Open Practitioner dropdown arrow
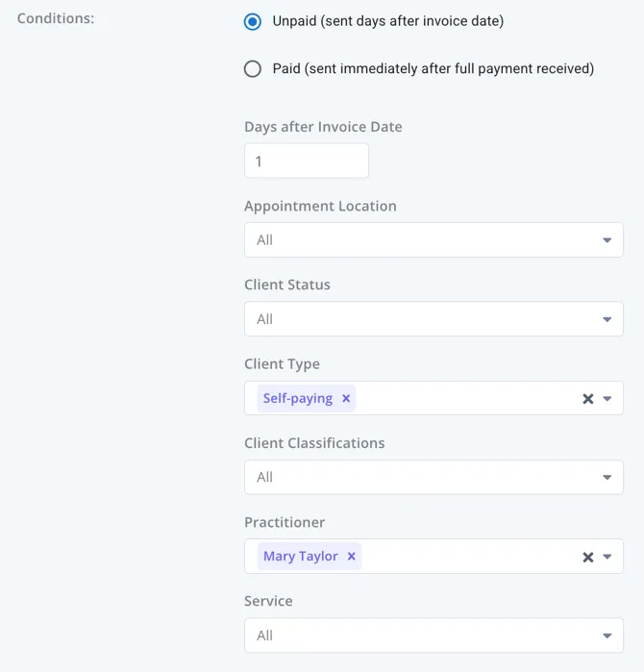Image resolution: width=644 pixels, height=672 pixels. coord(607,557)
